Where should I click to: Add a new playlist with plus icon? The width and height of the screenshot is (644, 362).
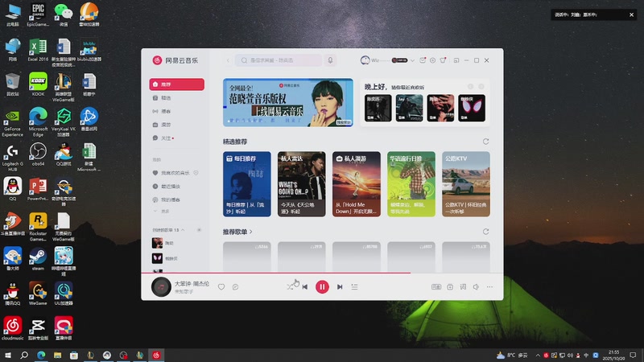(199, 230)
